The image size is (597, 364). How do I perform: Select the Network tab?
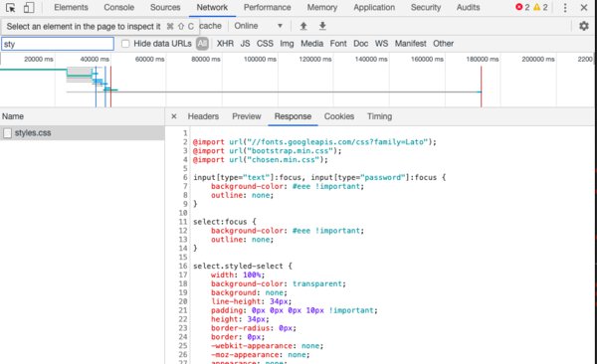pyautogui.click(x=212, y=8)
